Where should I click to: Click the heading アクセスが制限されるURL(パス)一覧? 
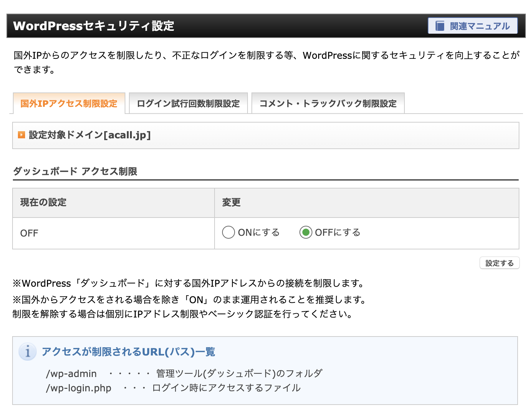tap(128, 352)
